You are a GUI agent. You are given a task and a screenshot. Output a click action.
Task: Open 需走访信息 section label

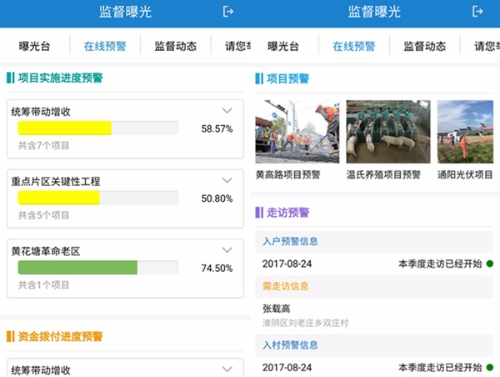click(x=285, y=286)
